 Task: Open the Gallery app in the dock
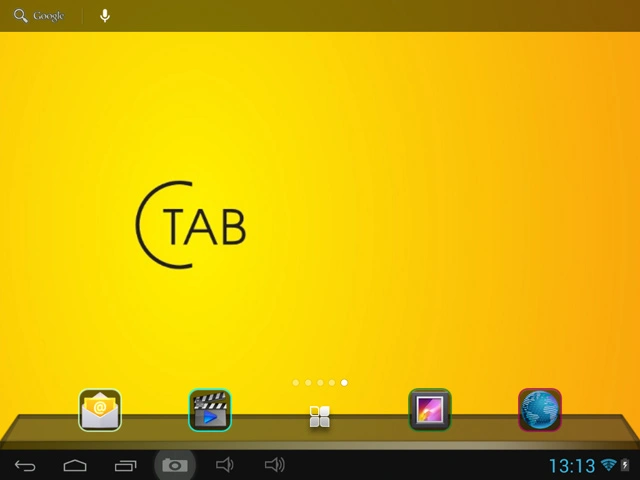pyautogui.click(x=430, y=410)
